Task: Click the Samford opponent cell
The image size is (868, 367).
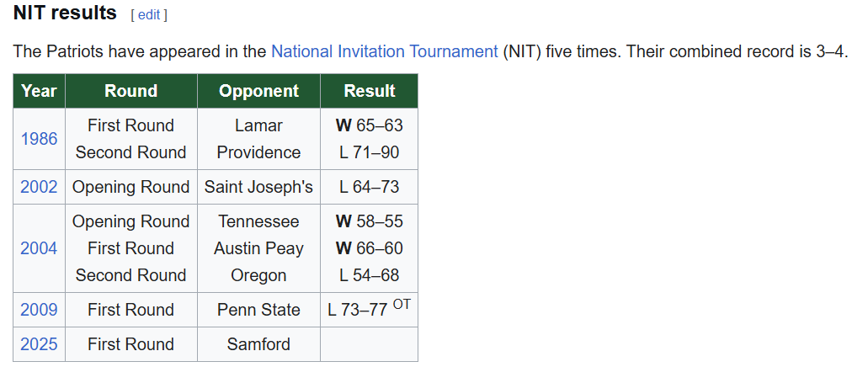Action: pyautogui.click(x=258, y=344)
